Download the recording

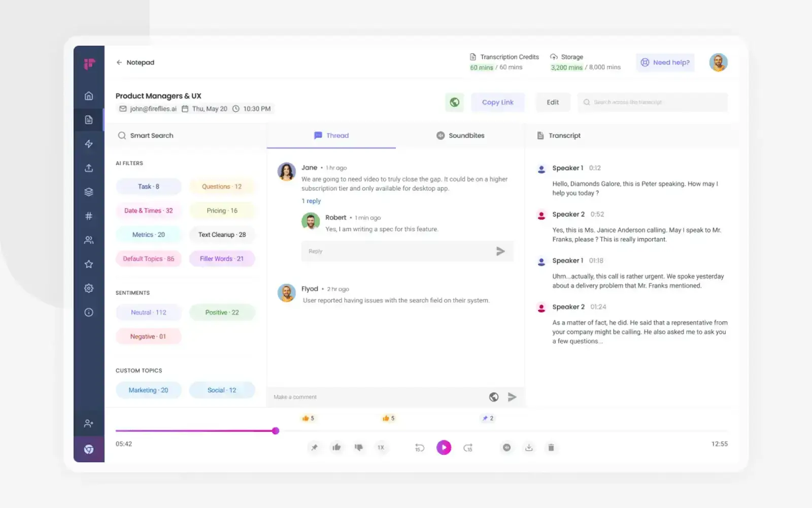[529, 448]
